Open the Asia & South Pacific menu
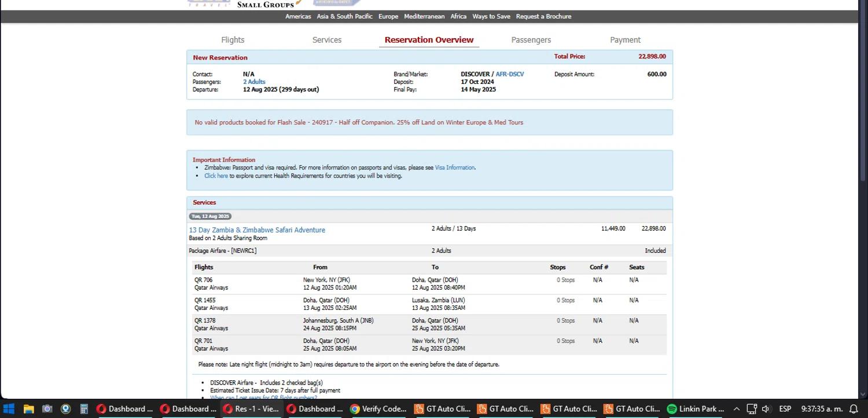 pyautogui.click(x=344, y=16)
